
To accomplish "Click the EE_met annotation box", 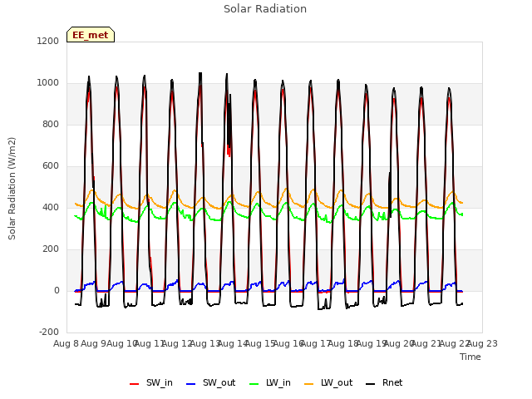I will [x=91, y=35].
